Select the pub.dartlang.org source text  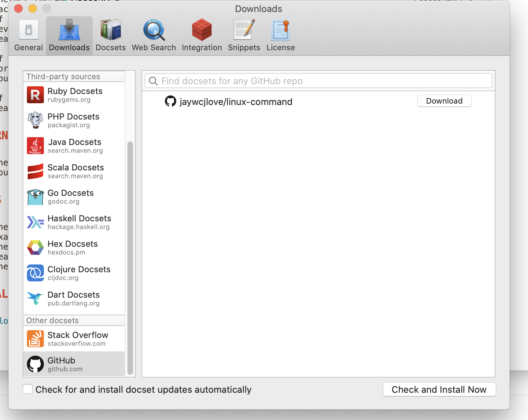click(x=74, y=303)
